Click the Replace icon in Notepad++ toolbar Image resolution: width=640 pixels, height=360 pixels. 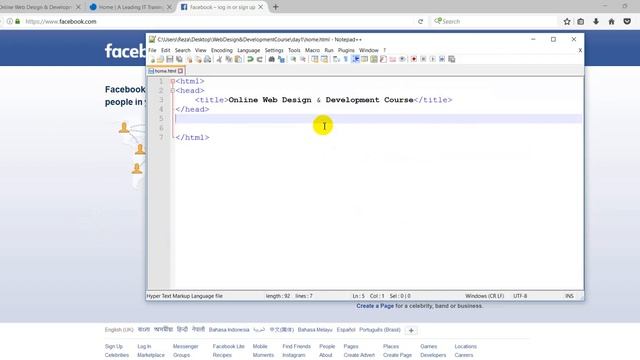coord(282,59)
